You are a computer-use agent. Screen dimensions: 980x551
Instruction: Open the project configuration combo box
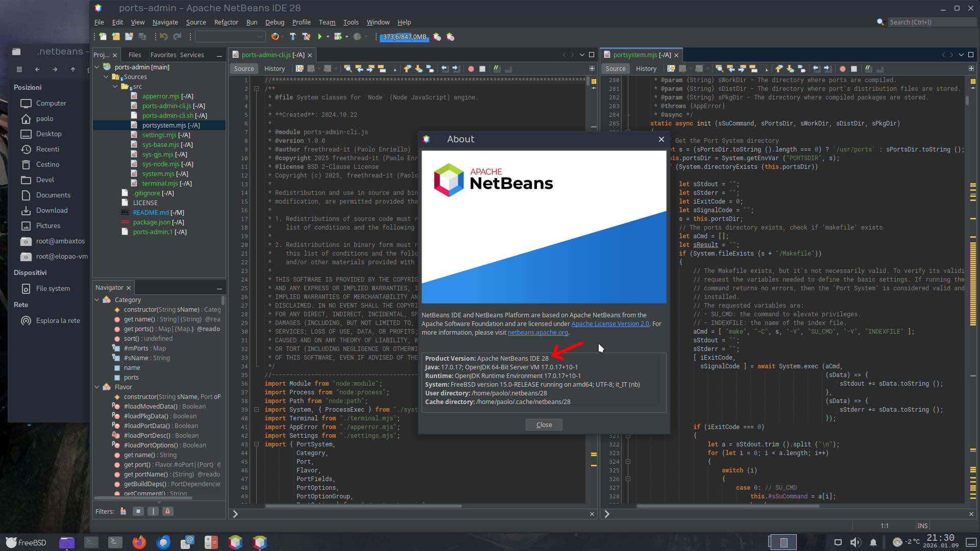point(230,37)
